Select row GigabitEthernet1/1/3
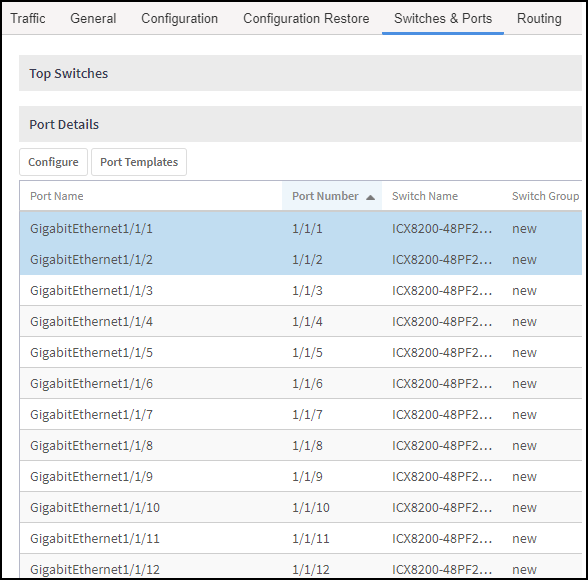588x580 pixels. pos(301,291)
